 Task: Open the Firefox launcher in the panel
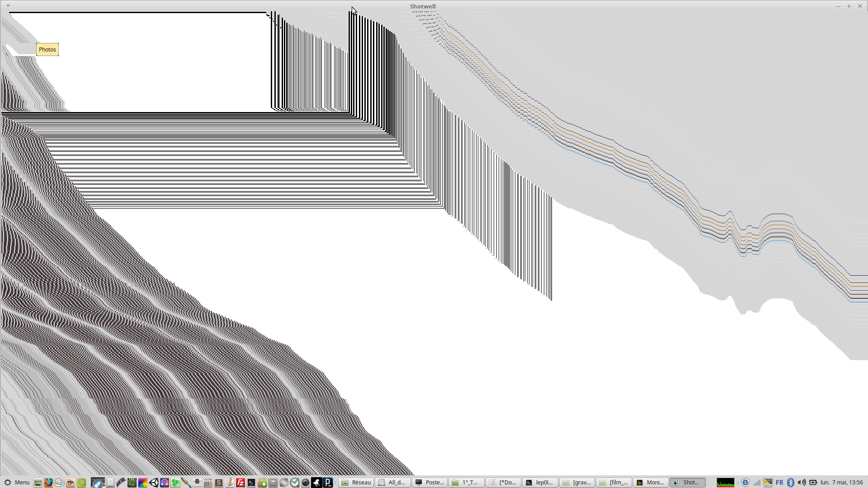(48, 483)
